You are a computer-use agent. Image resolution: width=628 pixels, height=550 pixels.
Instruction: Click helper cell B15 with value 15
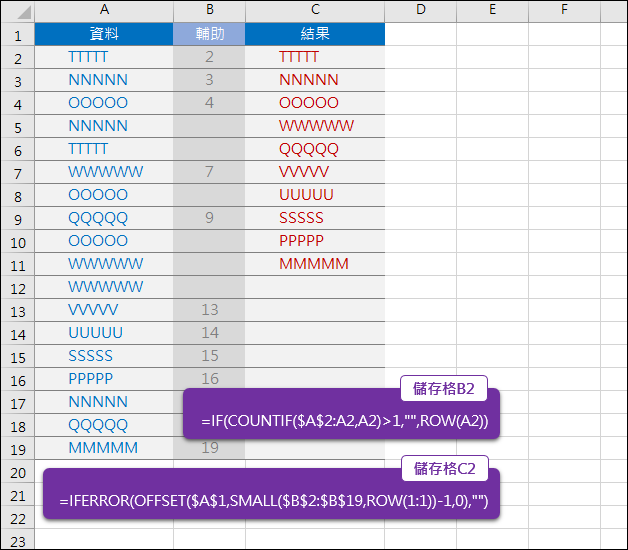[x=209, y=356]
